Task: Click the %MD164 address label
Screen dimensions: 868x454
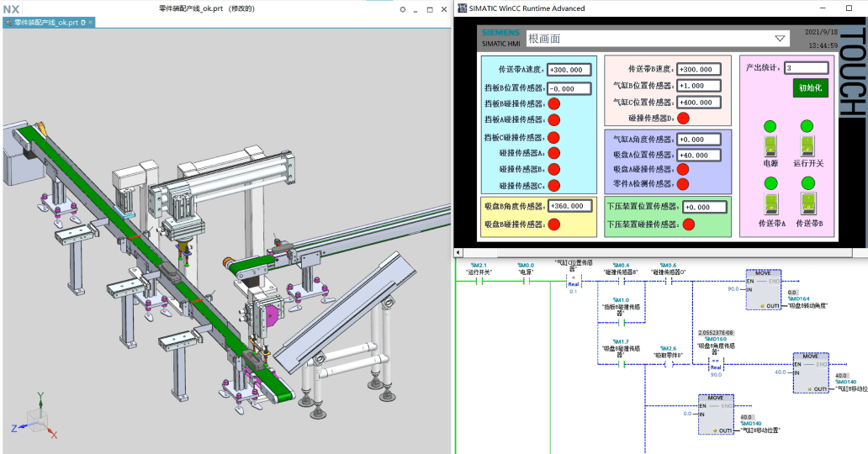Action: tap(797, 299)
